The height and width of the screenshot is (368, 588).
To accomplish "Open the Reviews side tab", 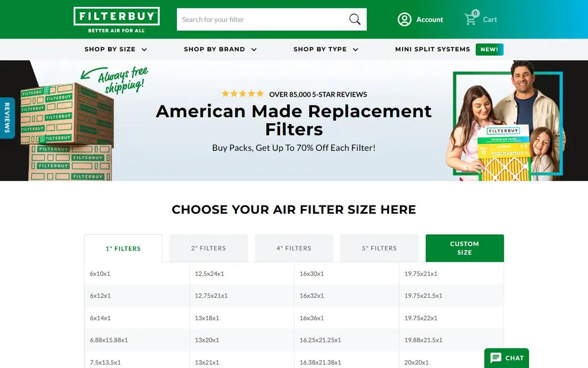I will (7, 118).
